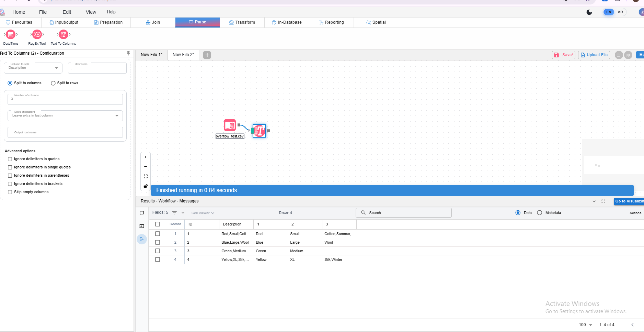Screen dimensions: 644x332
Task: Toggle dark mode moon icon
Action: pos(589,12)
